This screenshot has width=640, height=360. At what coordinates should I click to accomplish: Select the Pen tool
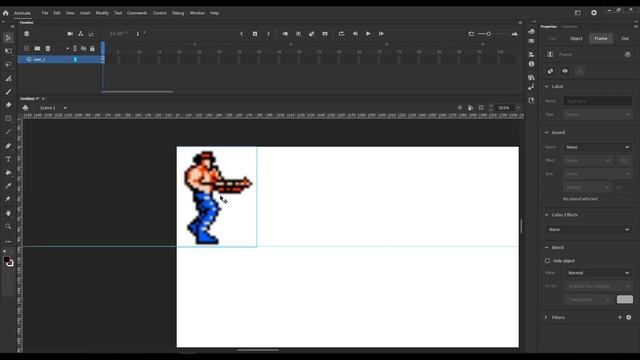tap(8, 146)
